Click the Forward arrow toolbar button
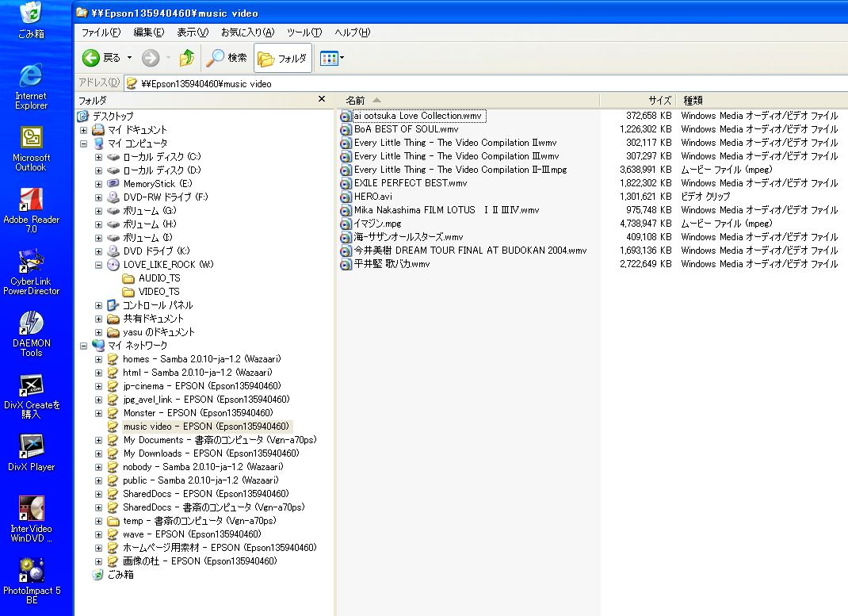 (x=151, y=57)
